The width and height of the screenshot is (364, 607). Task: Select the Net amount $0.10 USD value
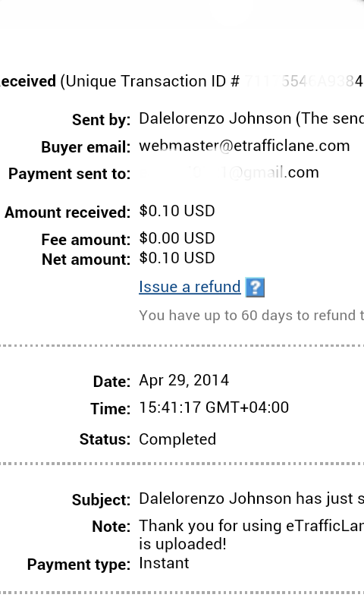click(177, 258)
